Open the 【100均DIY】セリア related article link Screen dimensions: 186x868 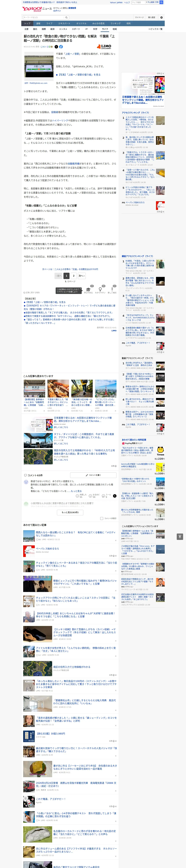click(69, 307)
